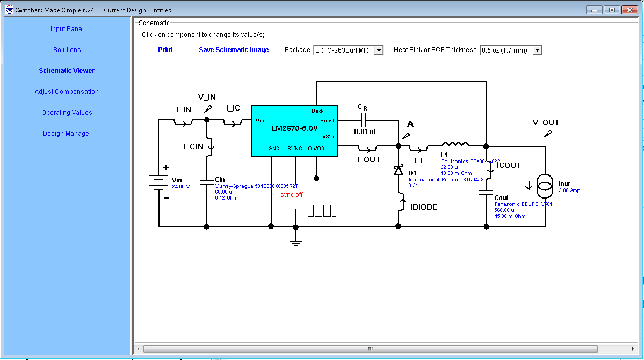Click the probe marker at node A
This screenshot has height=360, width=644.
(x=406, y=136)
